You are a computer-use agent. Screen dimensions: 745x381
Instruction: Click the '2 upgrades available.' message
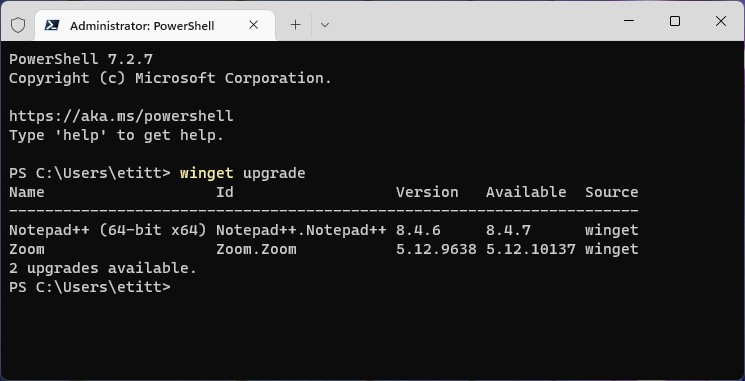coord(103,268)
